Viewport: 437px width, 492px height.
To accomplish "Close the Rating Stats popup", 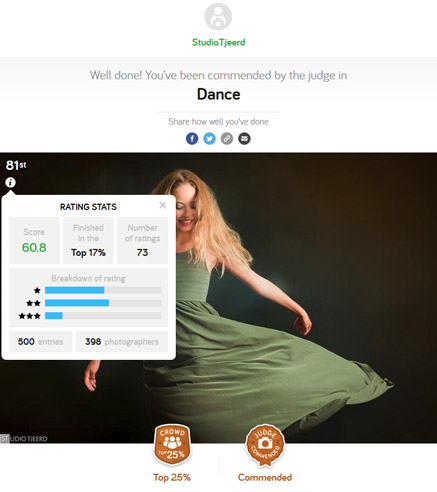I will (x=162, y=205).
